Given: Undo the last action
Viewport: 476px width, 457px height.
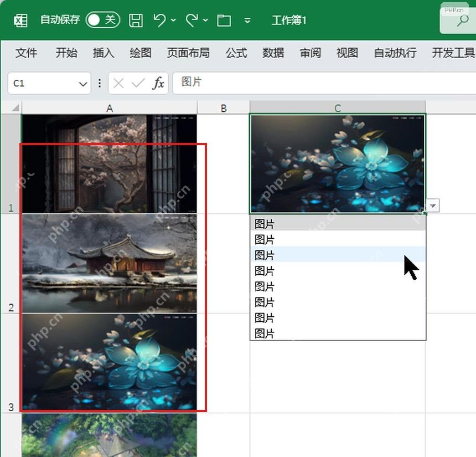Looking at the screenshot, I should 159,20.
